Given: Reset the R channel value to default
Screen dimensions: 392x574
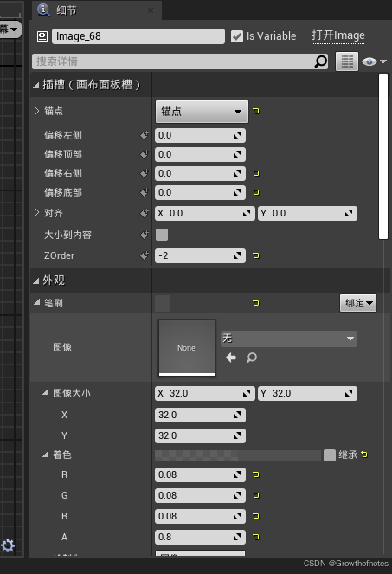Looking at the screenshot, I should coord(256,474).
